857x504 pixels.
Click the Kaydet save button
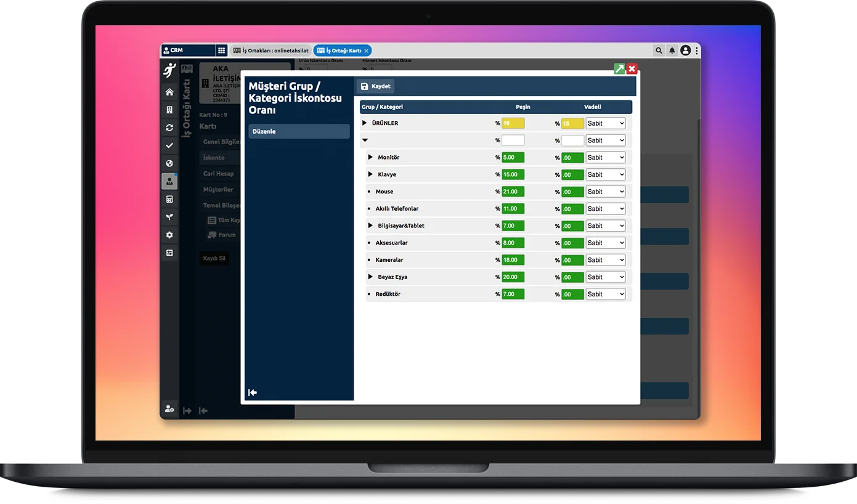(375, 86)
